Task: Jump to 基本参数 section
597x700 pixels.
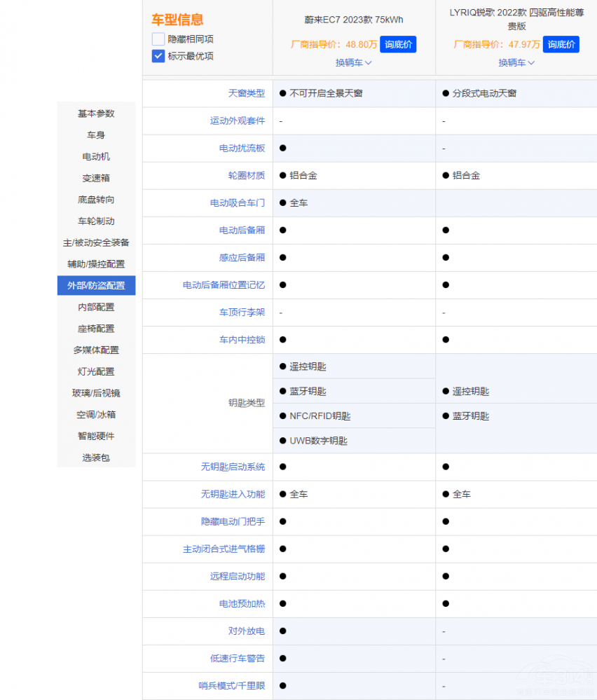Action: (96, 114)
